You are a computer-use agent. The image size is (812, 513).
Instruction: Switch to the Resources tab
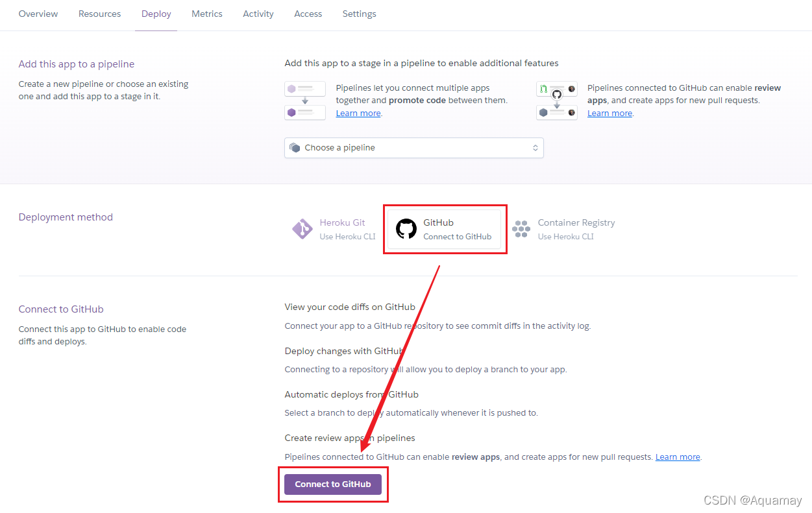point(99,14)
